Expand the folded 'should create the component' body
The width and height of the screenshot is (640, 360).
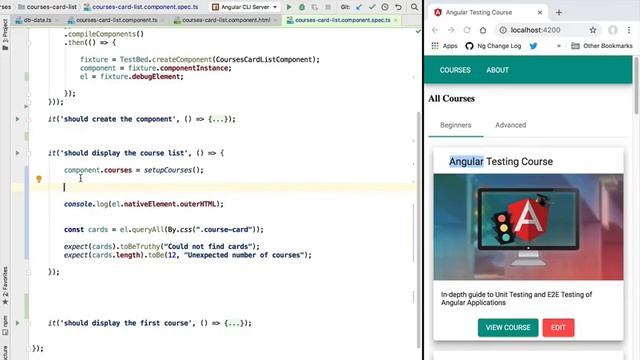(x=219, y=119)
